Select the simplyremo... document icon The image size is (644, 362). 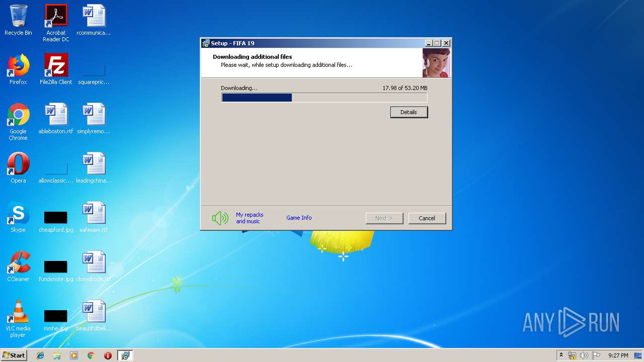94,119
